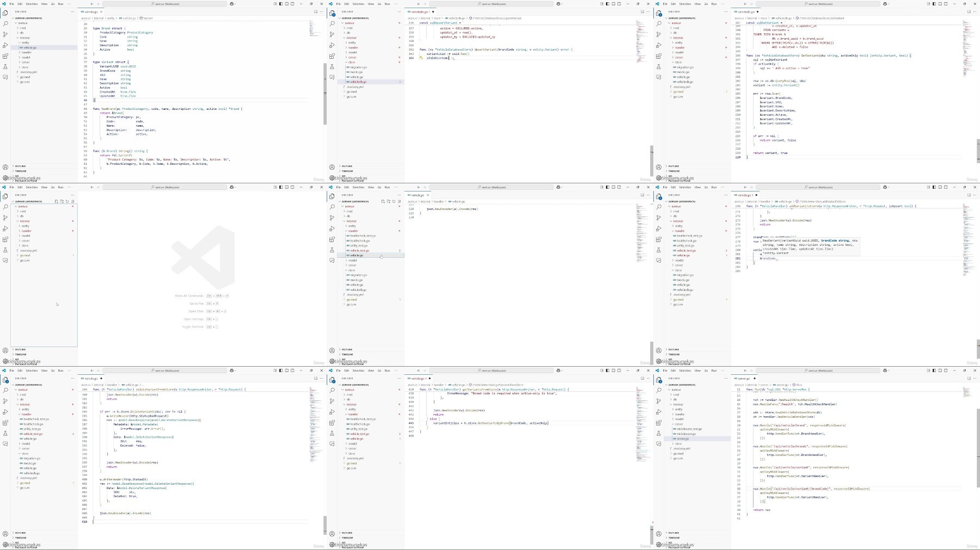Click command center search box in server.go window
Image resolution: width=980 pixels, height=550 pixels.
[x=818, y=370]
